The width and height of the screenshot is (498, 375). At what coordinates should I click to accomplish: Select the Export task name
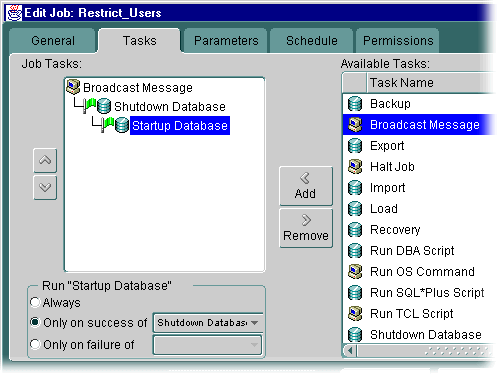click(387, 146)
